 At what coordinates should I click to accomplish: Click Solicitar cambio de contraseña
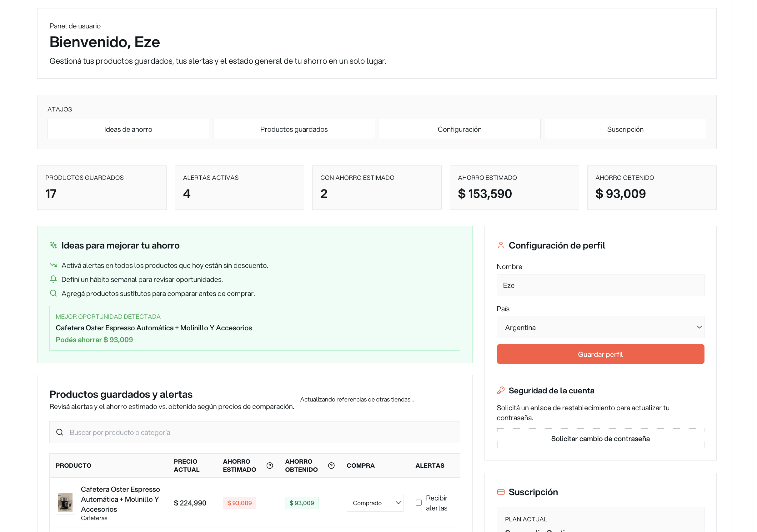click(x=600, y=438)
